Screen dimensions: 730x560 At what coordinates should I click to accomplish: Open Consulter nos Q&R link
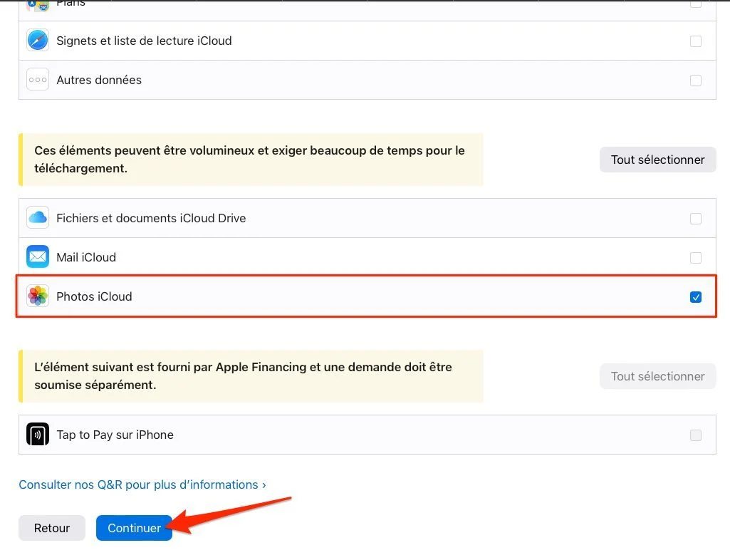coord(142,484)
